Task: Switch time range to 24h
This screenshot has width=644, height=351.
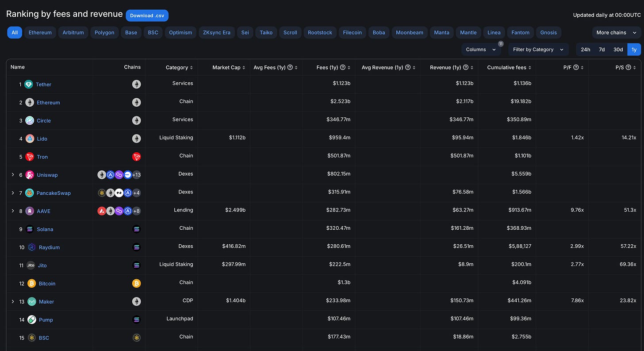Action: coord(585,50)
